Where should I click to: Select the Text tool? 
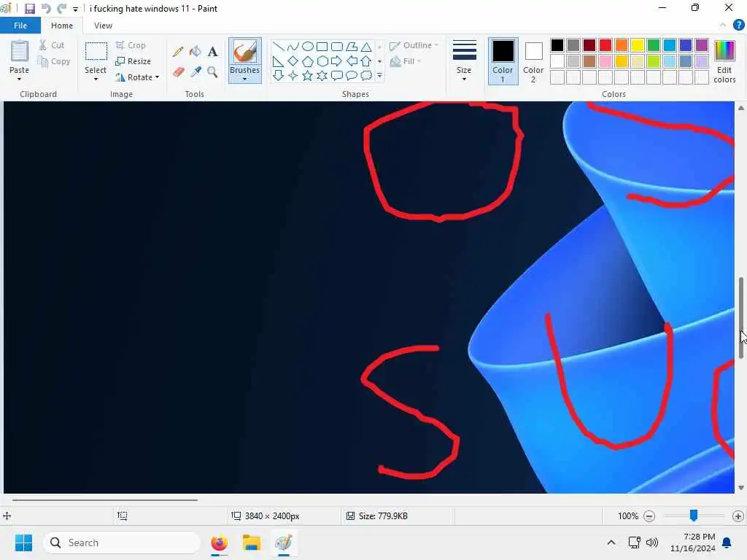(212, 52)
